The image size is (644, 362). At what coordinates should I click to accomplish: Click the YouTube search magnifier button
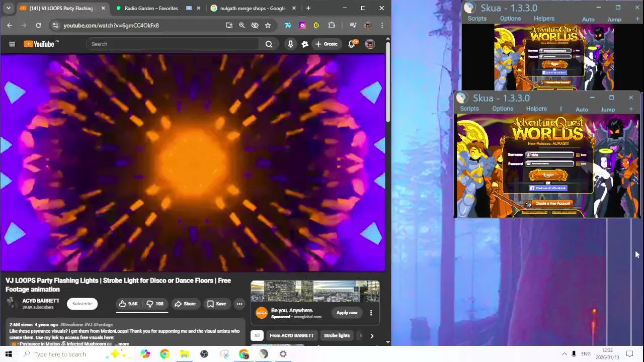point(269,44)
